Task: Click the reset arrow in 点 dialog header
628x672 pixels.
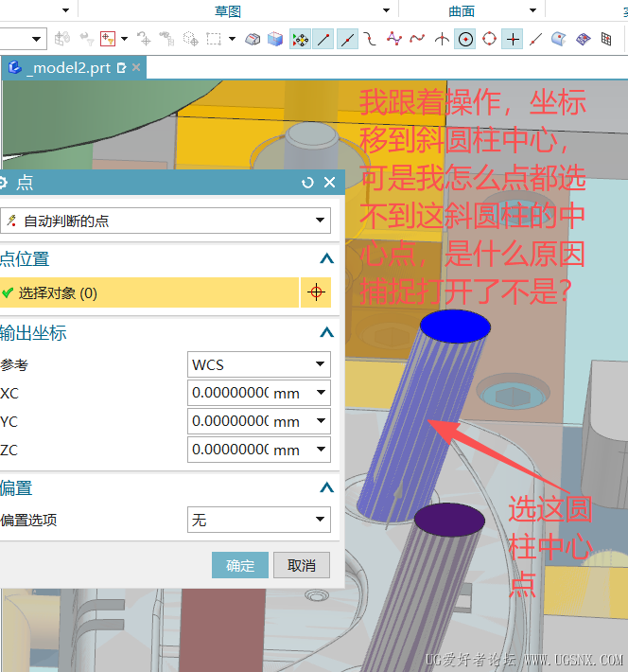Action: 307,183
